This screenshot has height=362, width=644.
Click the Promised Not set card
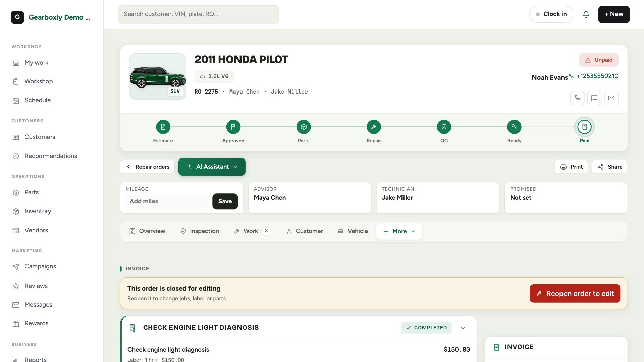pyautogui.click(x=566, y=198)
